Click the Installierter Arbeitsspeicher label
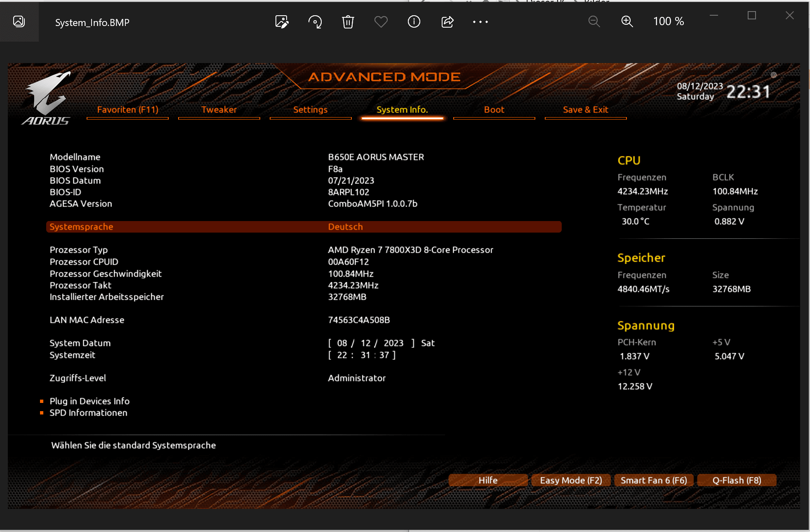 point(106,297)
